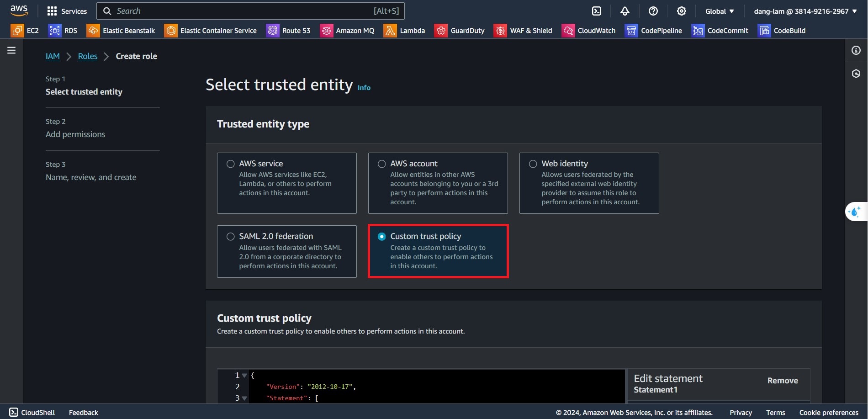Open the CloudShell icon in top bar
Screen dimensions: 868x419
597,11
